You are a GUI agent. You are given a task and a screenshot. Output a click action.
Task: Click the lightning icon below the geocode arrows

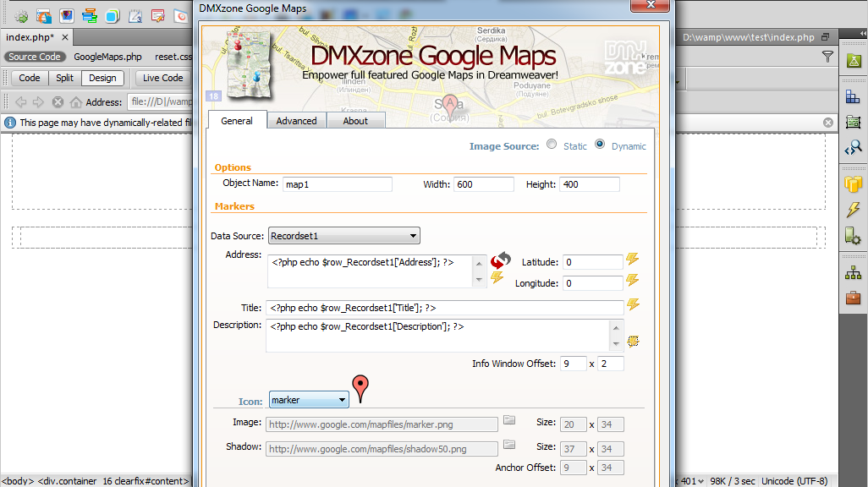497,276
